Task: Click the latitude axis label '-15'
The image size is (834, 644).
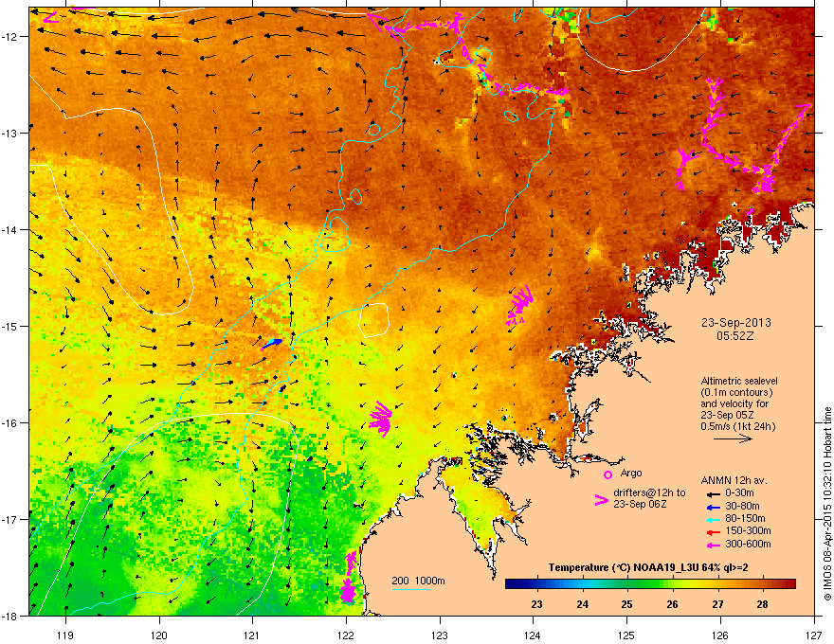Action: (x=10, y=326)
